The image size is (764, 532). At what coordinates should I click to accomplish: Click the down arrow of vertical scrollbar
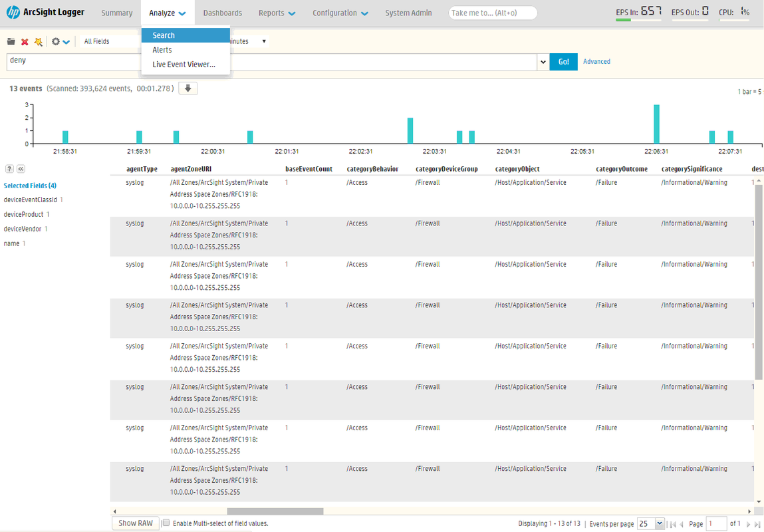click(759, 501)
